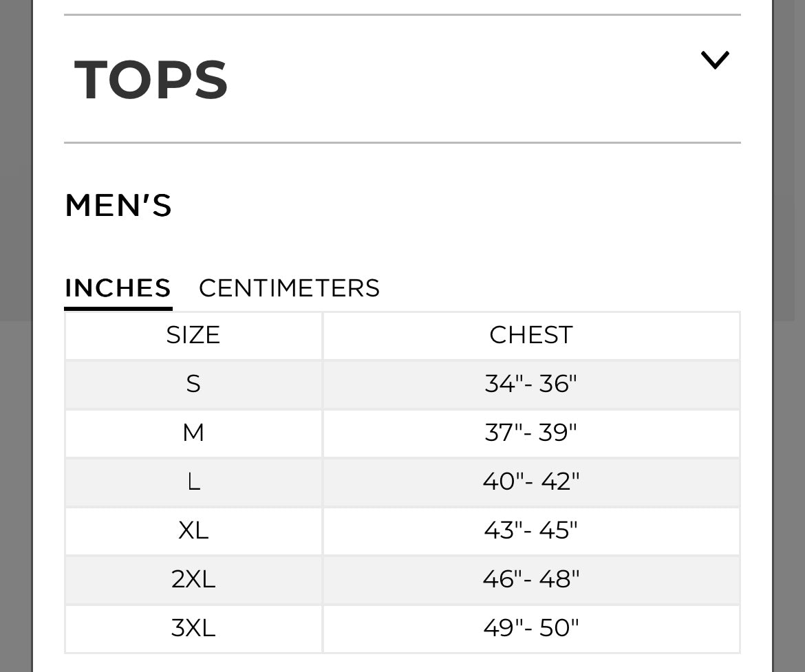Click the 40"- 42" chest measurement
This screenshot has width=805, height=672.
(530, 481)
